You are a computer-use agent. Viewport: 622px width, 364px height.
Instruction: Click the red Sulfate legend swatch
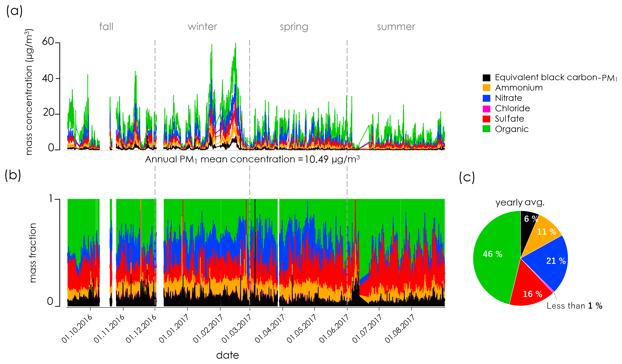coord(486,119)
